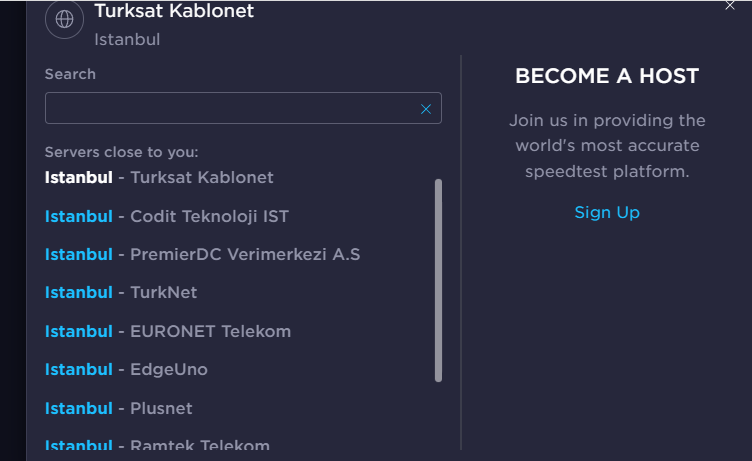Click the BECOME A HOST heading
The width and height of the screenshot is (752, 461).
[x=607, y=76]
